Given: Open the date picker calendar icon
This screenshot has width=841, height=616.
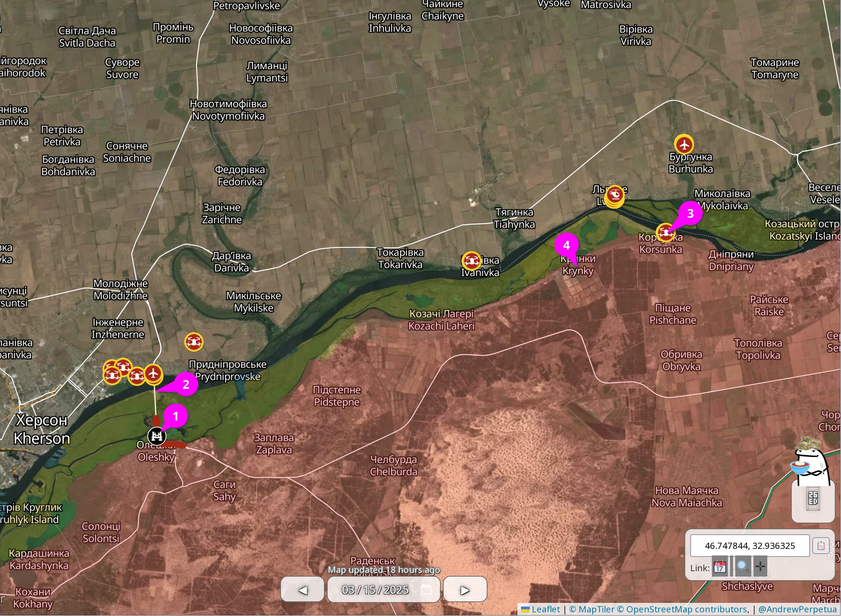Looking at the screenshot, I should 426,589.
